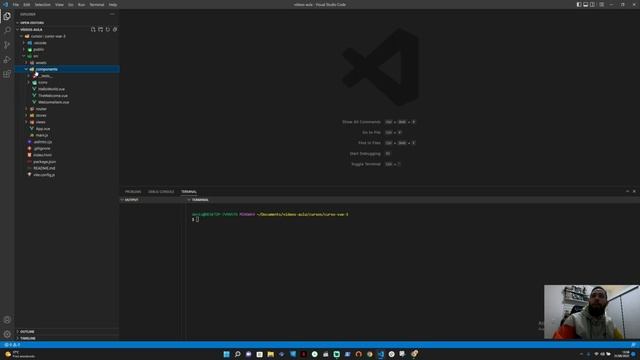Expand the .vscode folder
The width and height of the screenshot is (640, 360).
click(x=40, y=43)
